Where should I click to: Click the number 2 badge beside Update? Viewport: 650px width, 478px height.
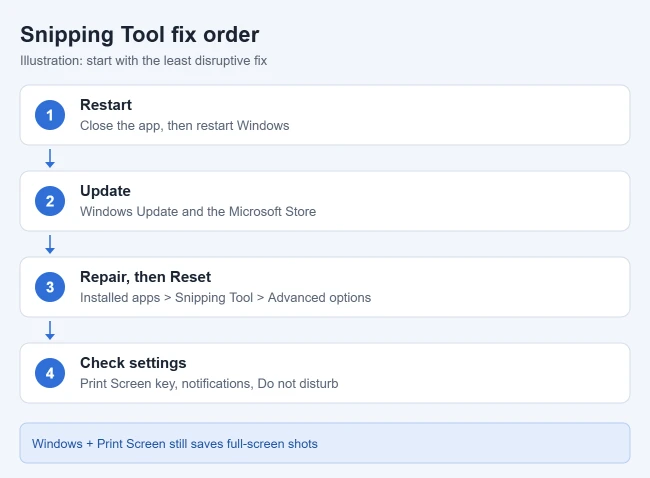[x=50, y=201]
